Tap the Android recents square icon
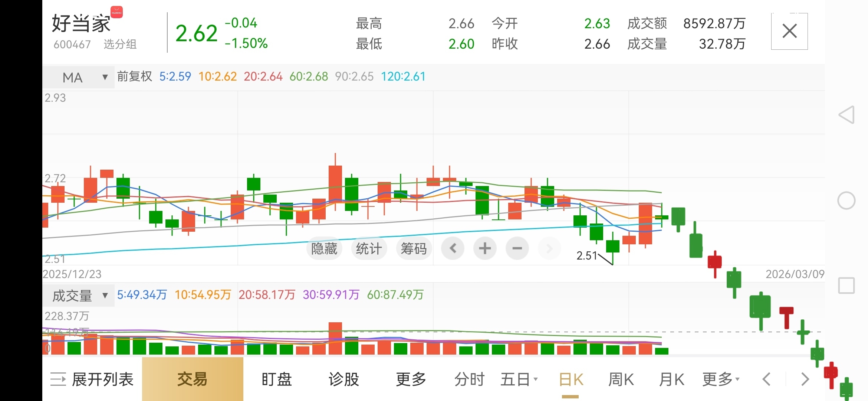 click(x=846, y=286)
